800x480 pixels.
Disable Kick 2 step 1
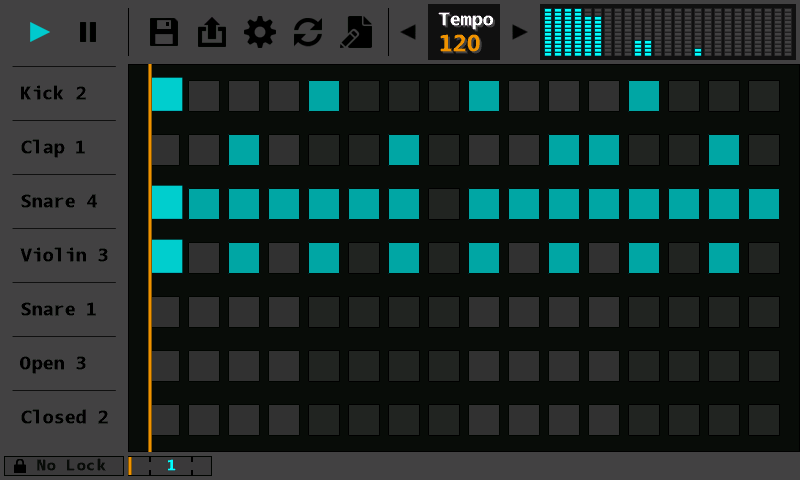click(x=167, y=94)
